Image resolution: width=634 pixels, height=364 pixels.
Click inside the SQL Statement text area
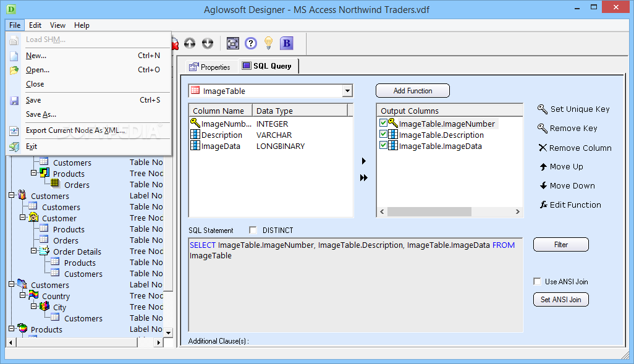click(356, 285)
